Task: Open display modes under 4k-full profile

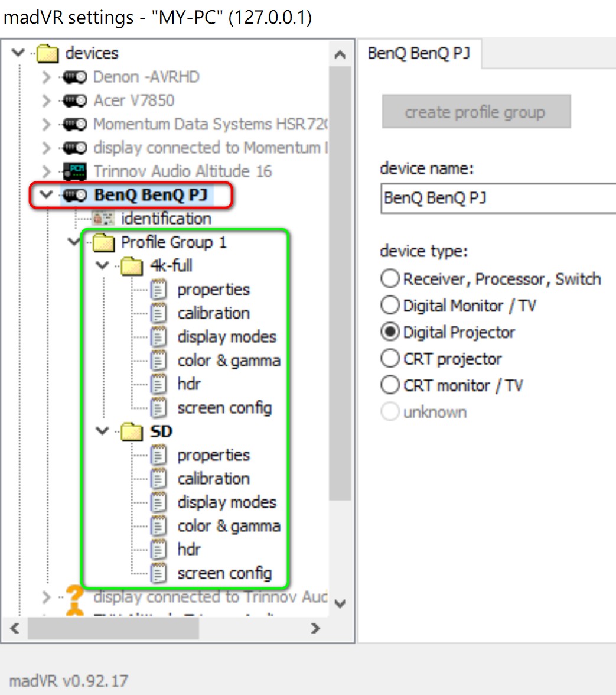Action: pyautogui.click(x=226, y=337)
